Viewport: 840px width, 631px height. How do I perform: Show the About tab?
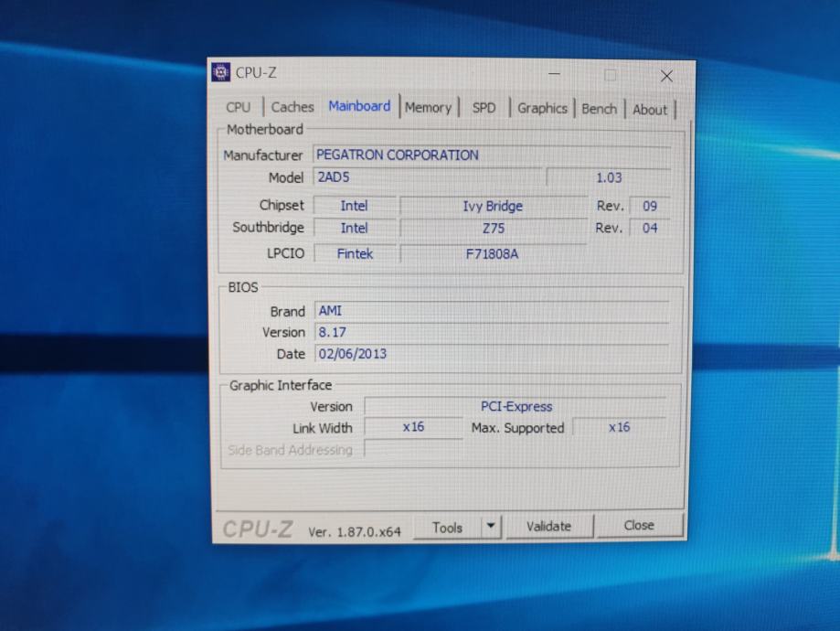click(650, 110)
